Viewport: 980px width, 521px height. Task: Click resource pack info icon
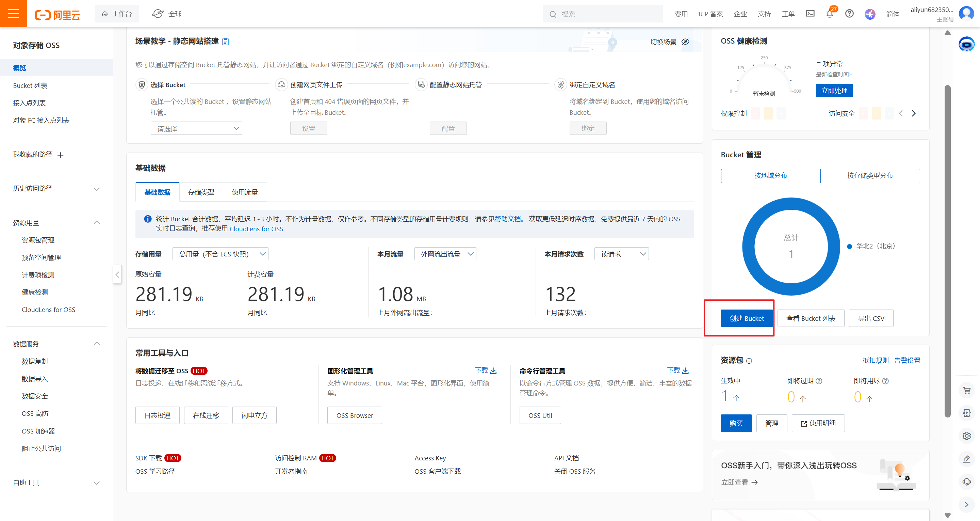tap(749, 361)
